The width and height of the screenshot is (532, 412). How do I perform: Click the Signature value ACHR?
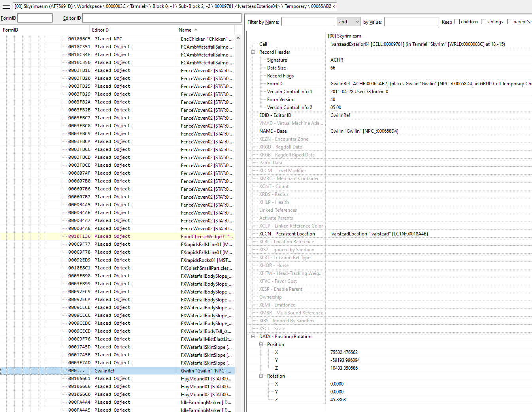tap(337, 60)
